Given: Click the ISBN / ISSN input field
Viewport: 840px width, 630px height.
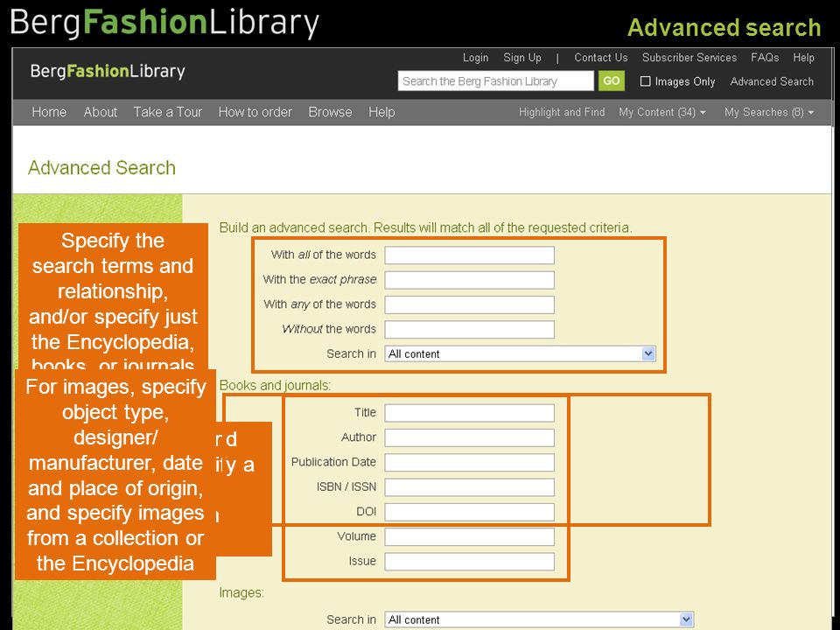Looking at the screenshot, I should point(469,487).
